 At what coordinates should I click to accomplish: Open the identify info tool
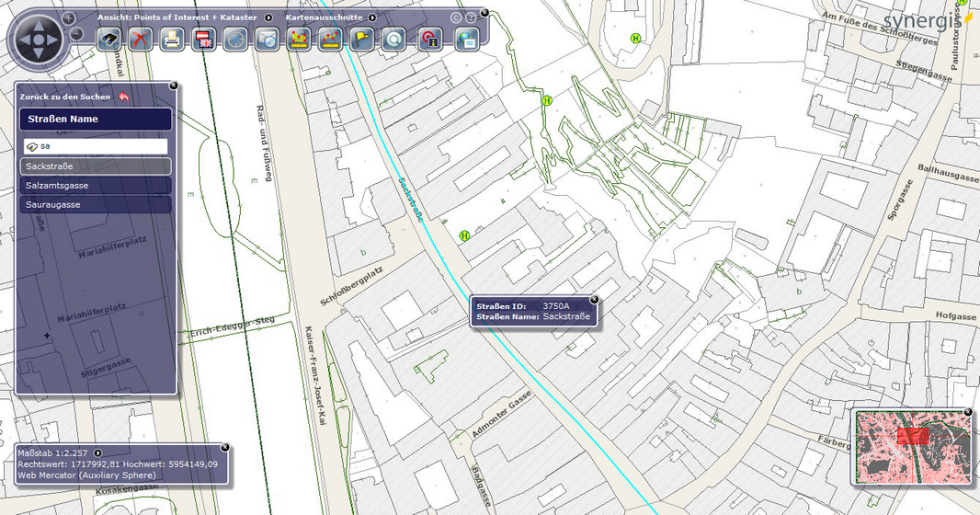tap(429, 39)
